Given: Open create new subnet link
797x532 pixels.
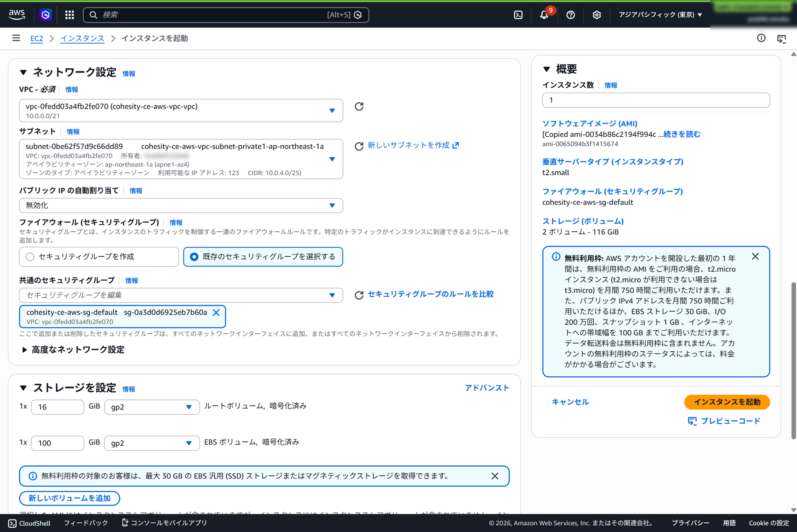Looking at the screenshot, I should tap(413, 145).
